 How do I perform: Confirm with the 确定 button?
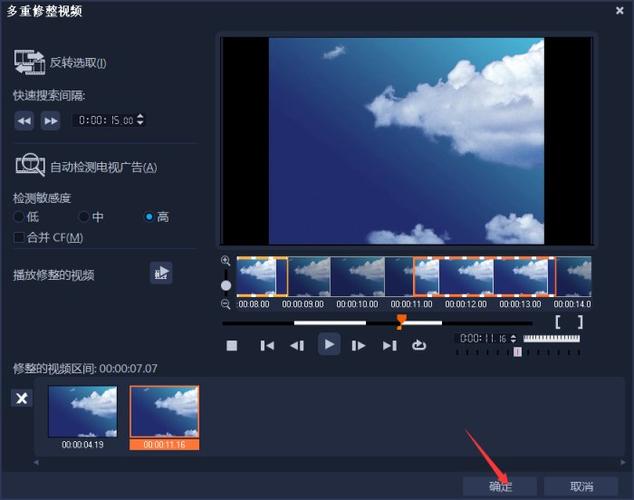[x=500, y=486]
